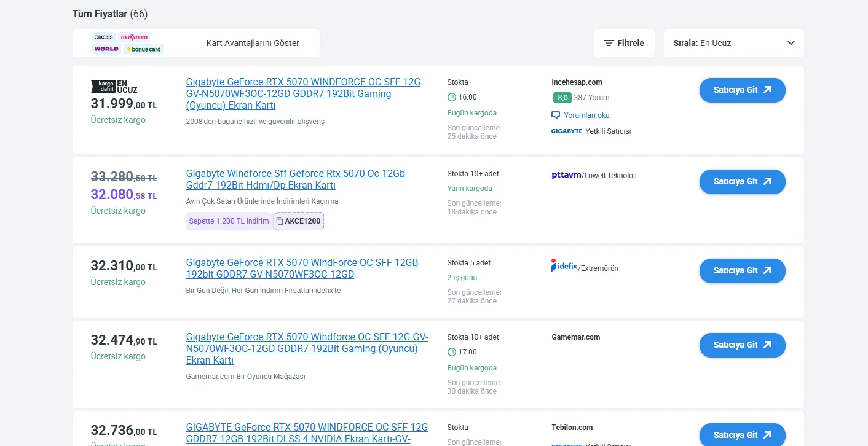868x446 pixels.
Task: Go to Gamemar.com seller via Satıcıya Git
Action: tap(742, 345)
